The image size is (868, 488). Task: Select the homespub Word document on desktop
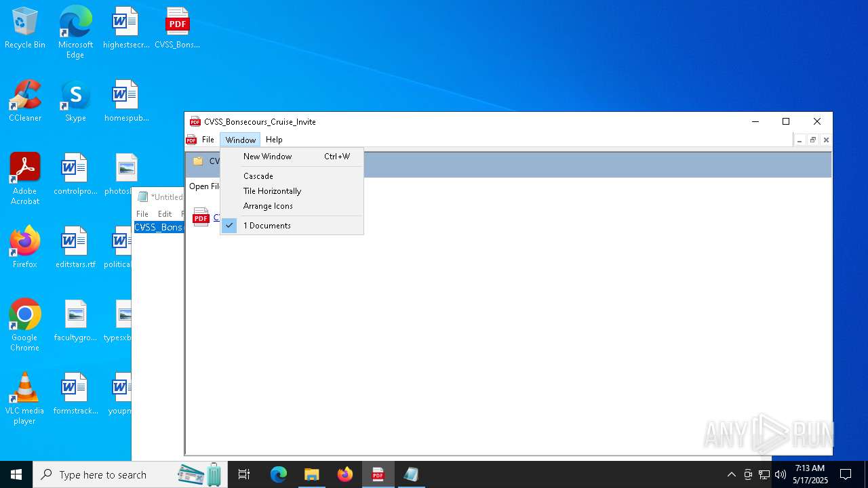(126, 101)
